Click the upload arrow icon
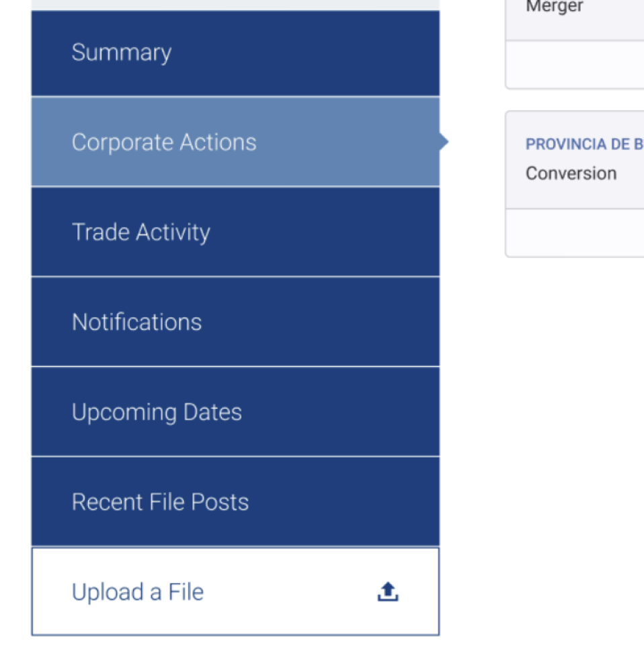 [x=388, y=592]
